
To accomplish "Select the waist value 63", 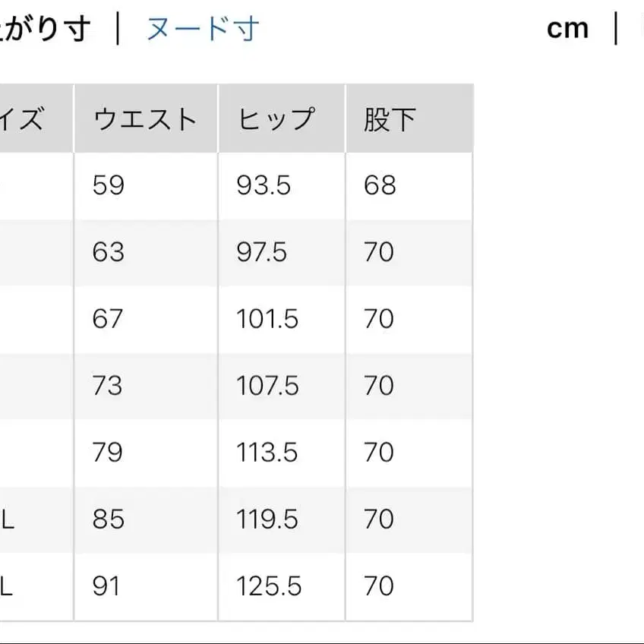I will [107, 252].
